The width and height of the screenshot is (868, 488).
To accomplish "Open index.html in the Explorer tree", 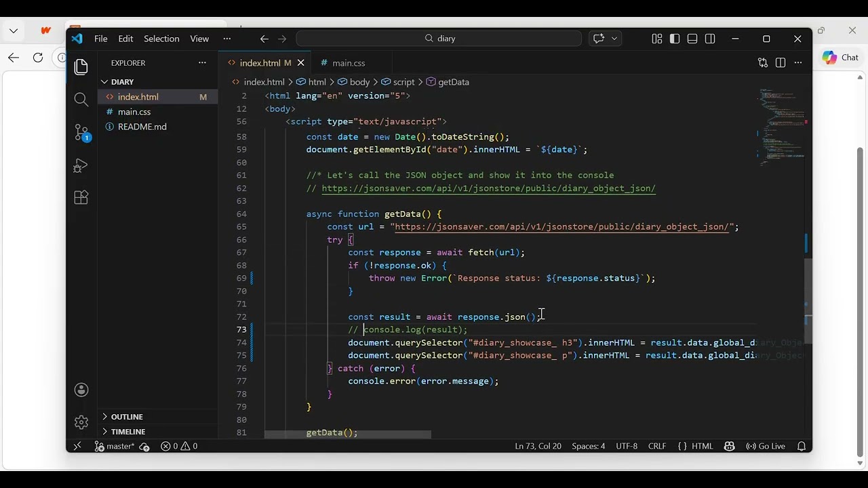I will point(157,97).
